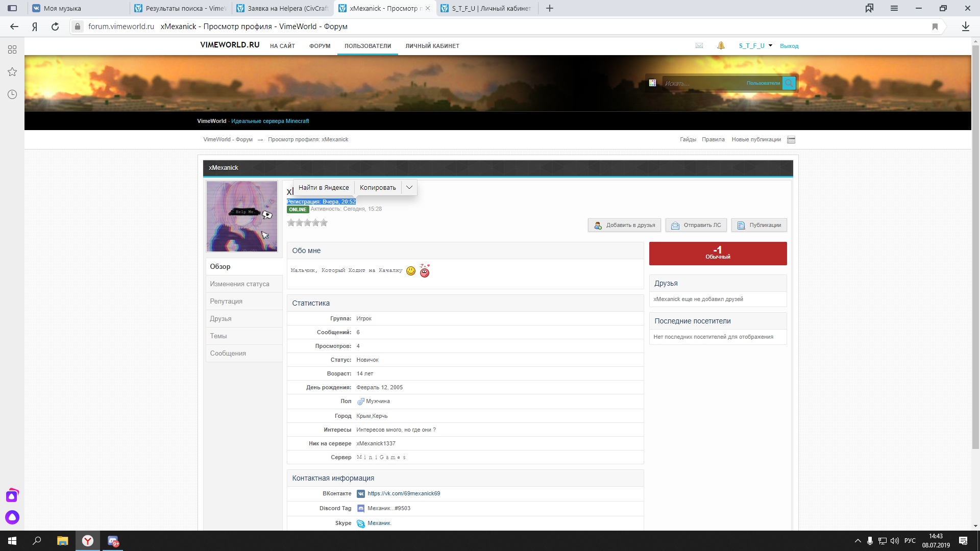Open forum messages envelope icon
The height and width of the screenshot is (551, 980).
[699, 45]
